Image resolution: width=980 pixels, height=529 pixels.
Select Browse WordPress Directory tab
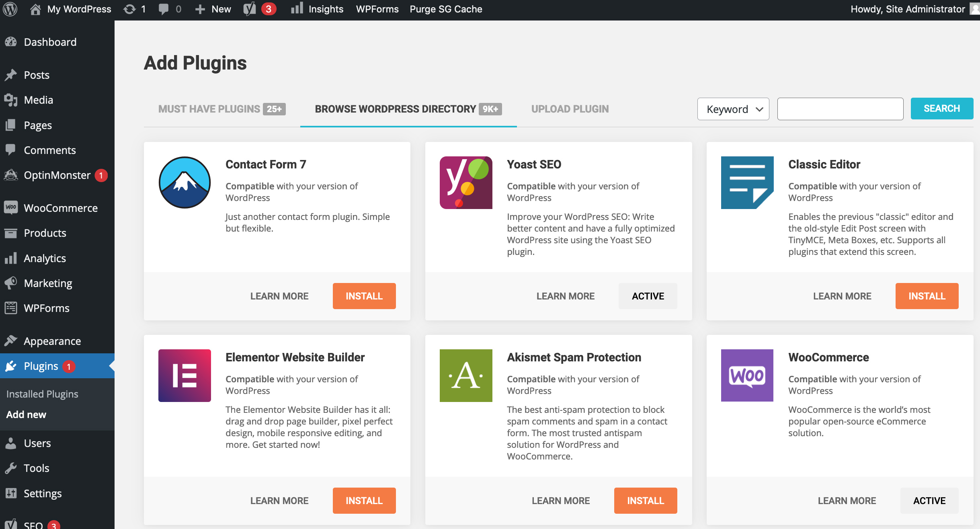(x=408, y=109)
